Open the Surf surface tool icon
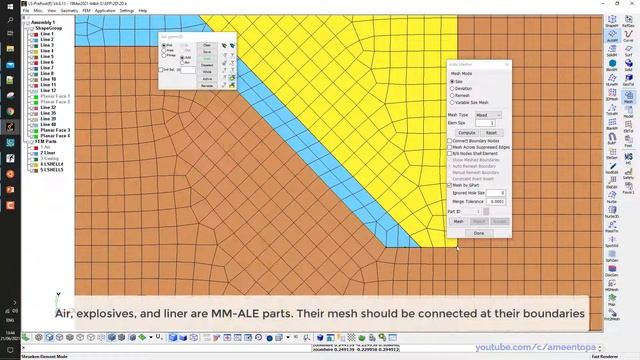Image resolution: width=640 pixels, height=360 pixels. 629,51
